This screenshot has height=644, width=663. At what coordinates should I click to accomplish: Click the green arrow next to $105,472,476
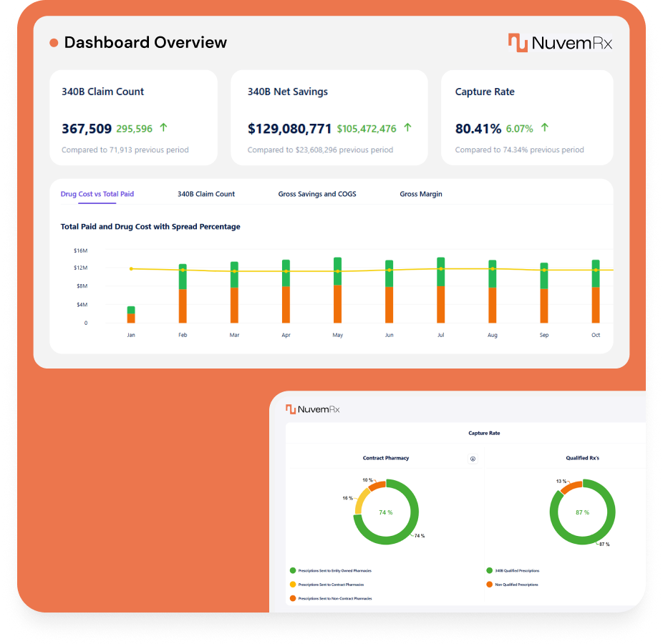point(407,127)
